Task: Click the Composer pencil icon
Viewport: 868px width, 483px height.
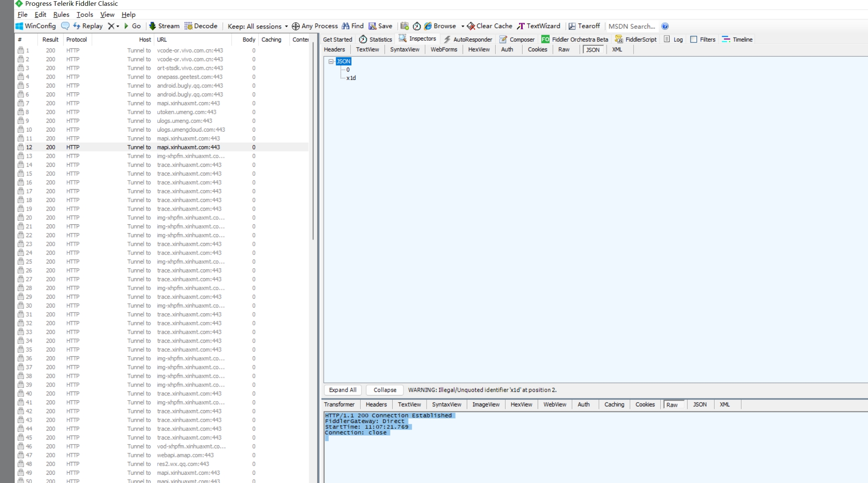Action: click(x=503, y=39)
